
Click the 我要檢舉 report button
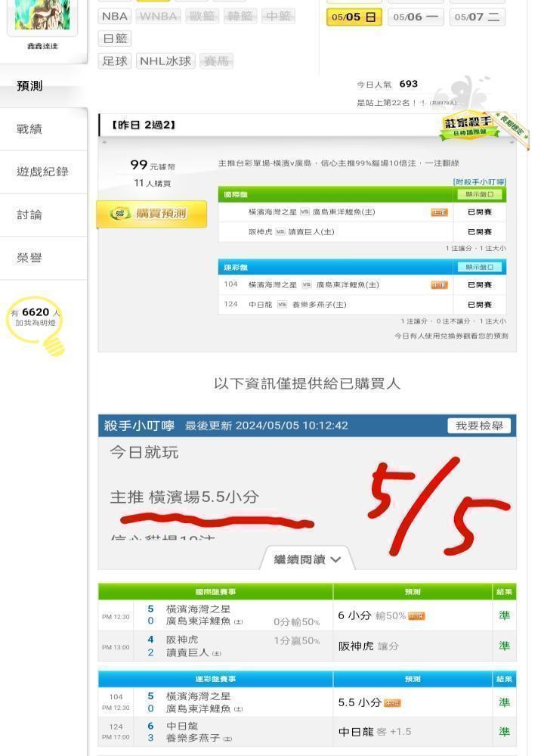(479, 426)
